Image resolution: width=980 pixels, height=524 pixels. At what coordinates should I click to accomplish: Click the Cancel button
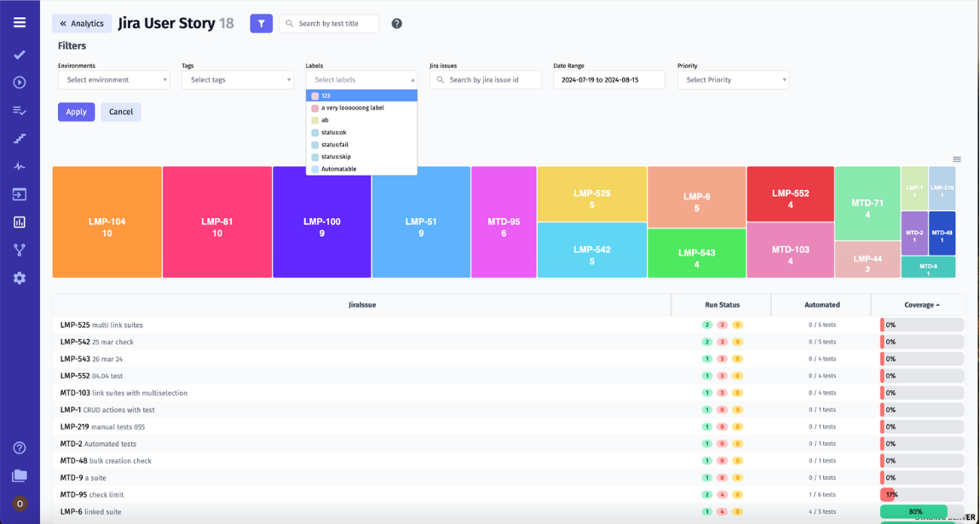pyautogui.click(x=120, y=112)
